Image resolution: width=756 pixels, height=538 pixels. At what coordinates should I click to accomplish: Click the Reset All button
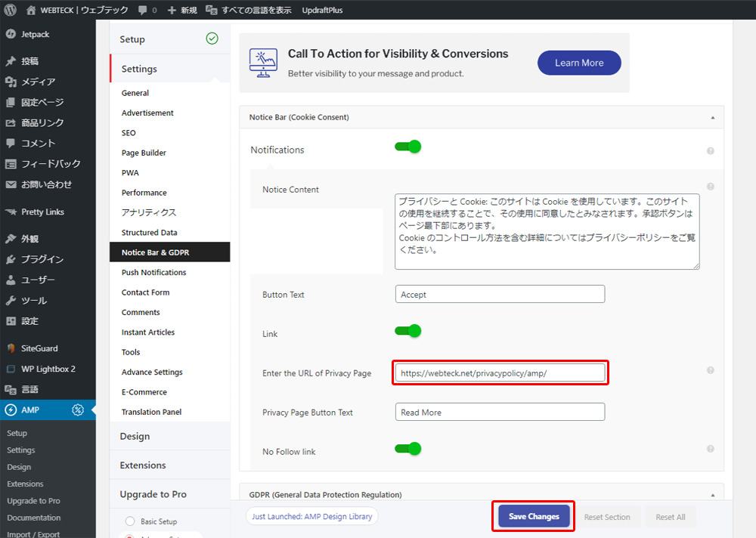(670, 517)
